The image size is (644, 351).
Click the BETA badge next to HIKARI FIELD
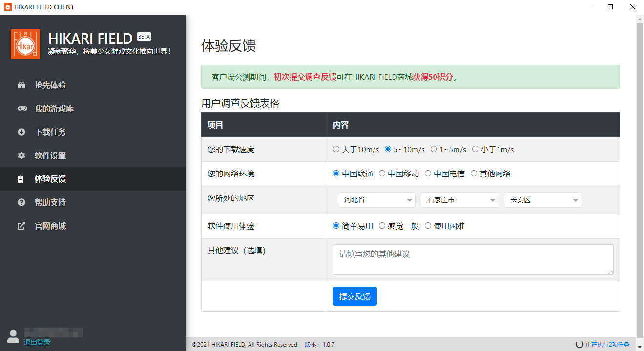click(144, 37)
